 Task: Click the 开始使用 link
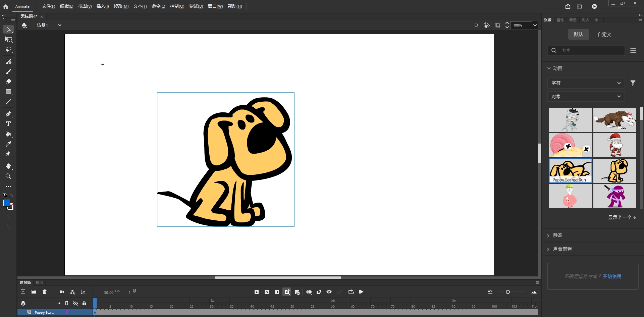[x=612, y=276]
